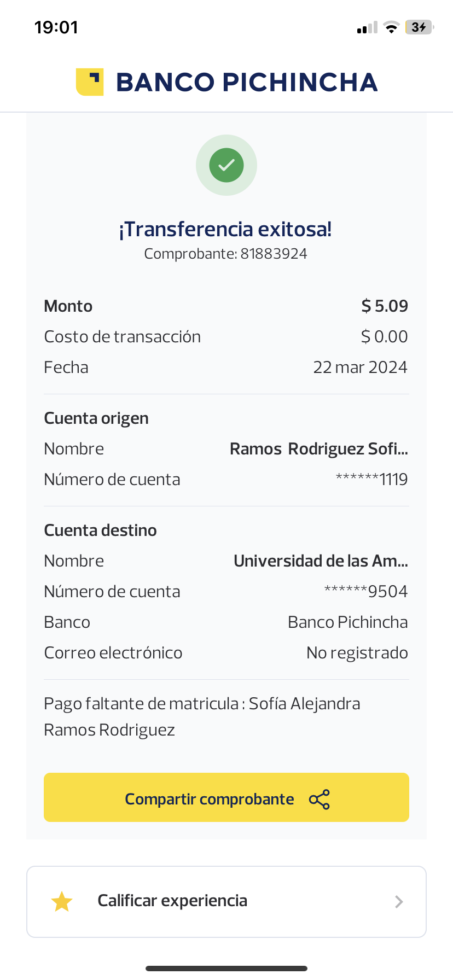Viewport: 453px width, 980px height.
Task: Tap the Comprobante number 81883924
Action: tap(274, 254)
